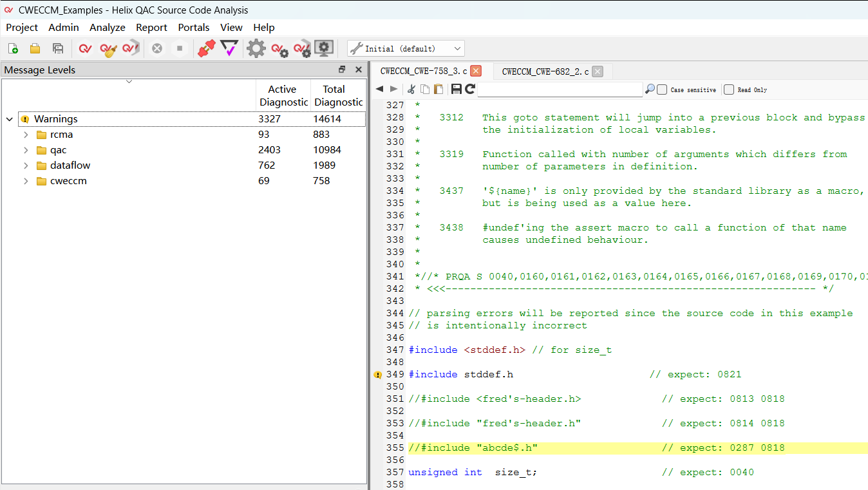Close the CWECCM_CWE-758_3.c tab
The width and height of the screenshot is (868, 490).
476,71
